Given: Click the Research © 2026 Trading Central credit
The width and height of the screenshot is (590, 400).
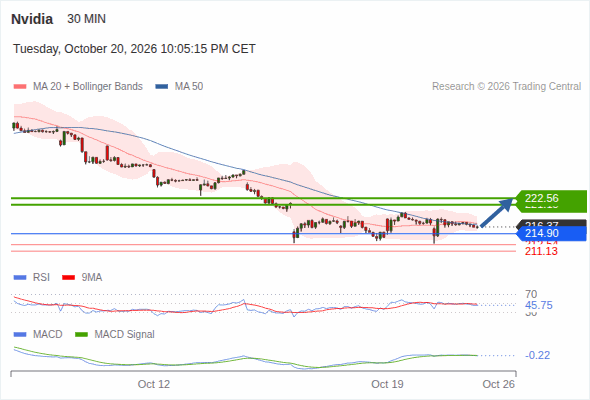Looking at the screenshot, I should (506, 87).
